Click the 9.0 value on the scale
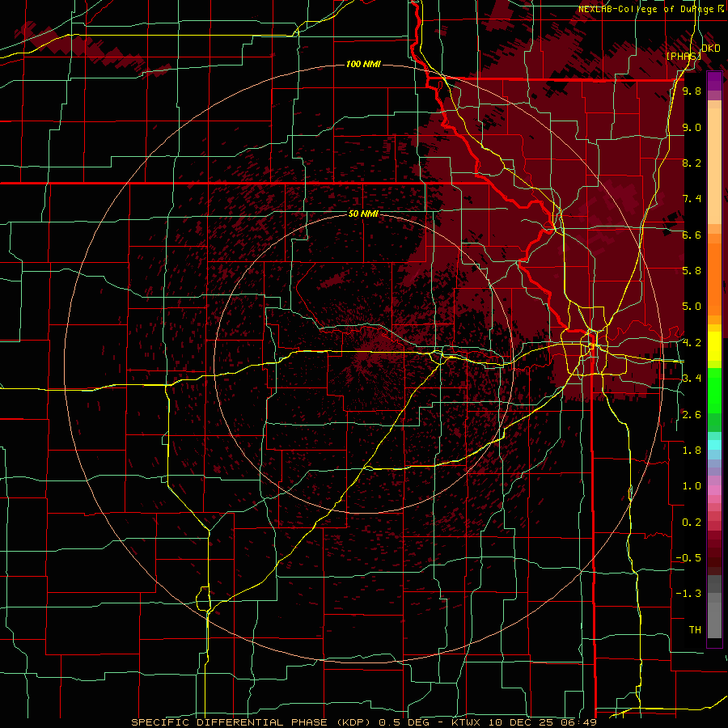This screenshot has width=728, height=728. pyautogui.click(x=692, y=127)
